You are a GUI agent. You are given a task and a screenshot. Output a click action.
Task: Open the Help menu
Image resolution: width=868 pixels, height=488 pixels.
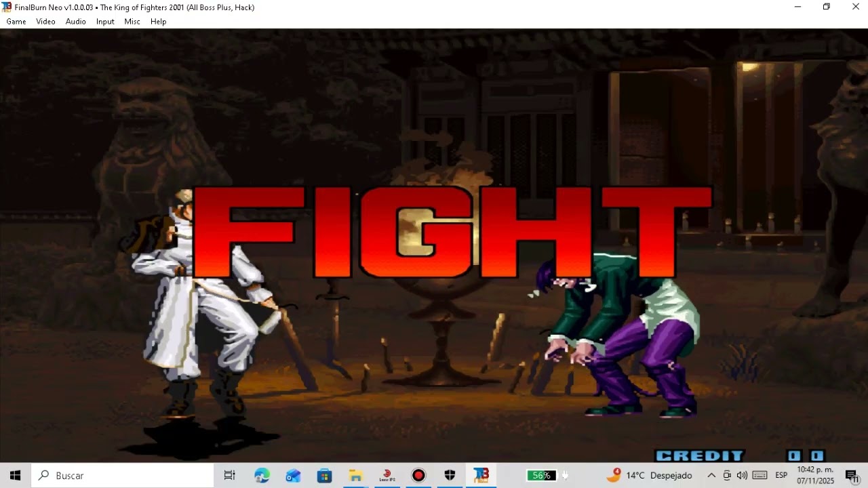(158, 22)
